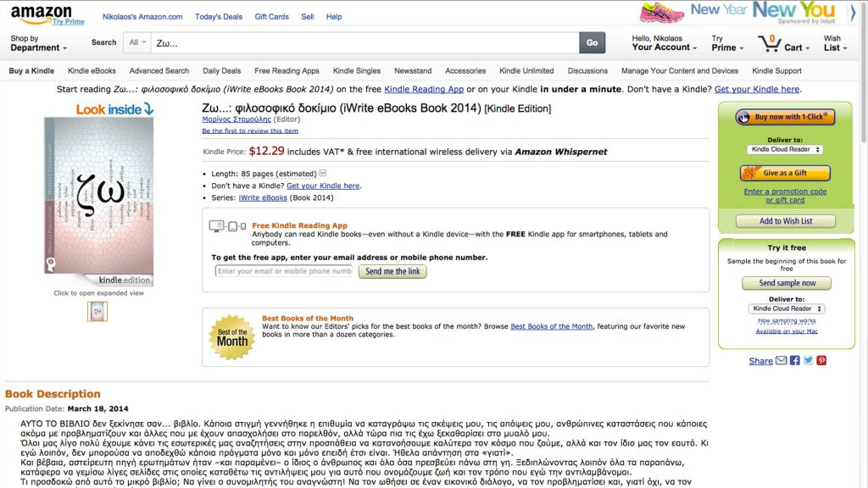This screenshot has width=868, height=488.
Task: Click Send me the link button
Action: pos(392,272)
